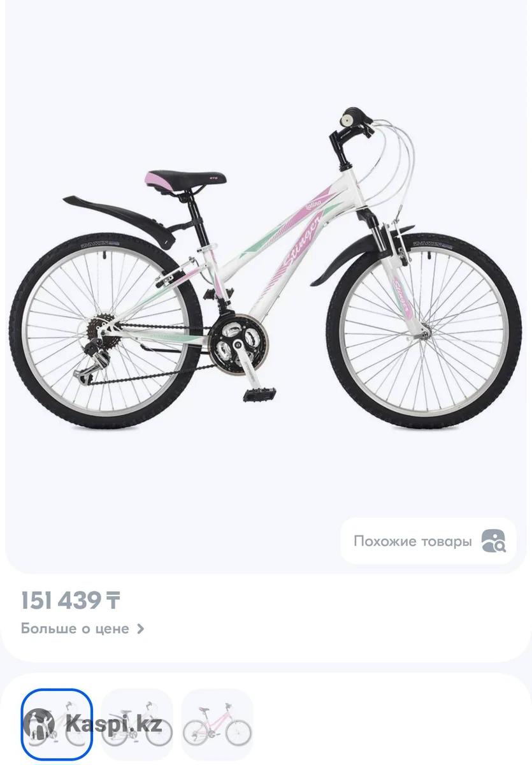
Task: Tap the tenge currency symbol
Action: pos(113,600)
